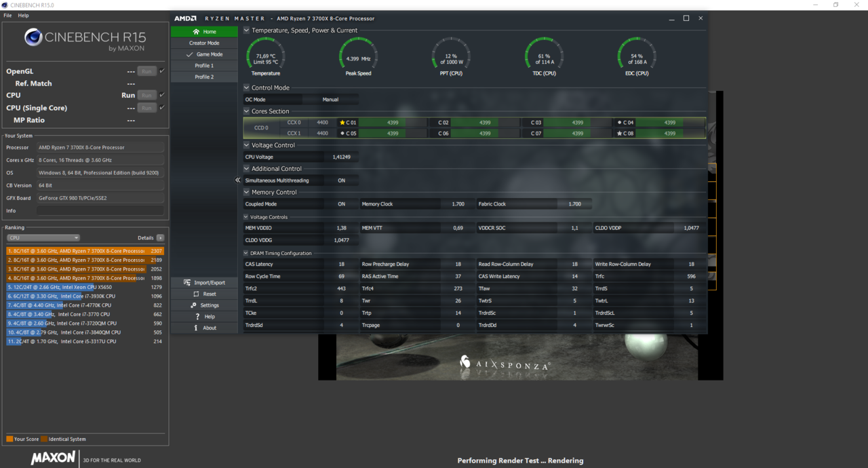
Task: Select Intel Core i7-3930K ranking row
Action: (85, 296)
